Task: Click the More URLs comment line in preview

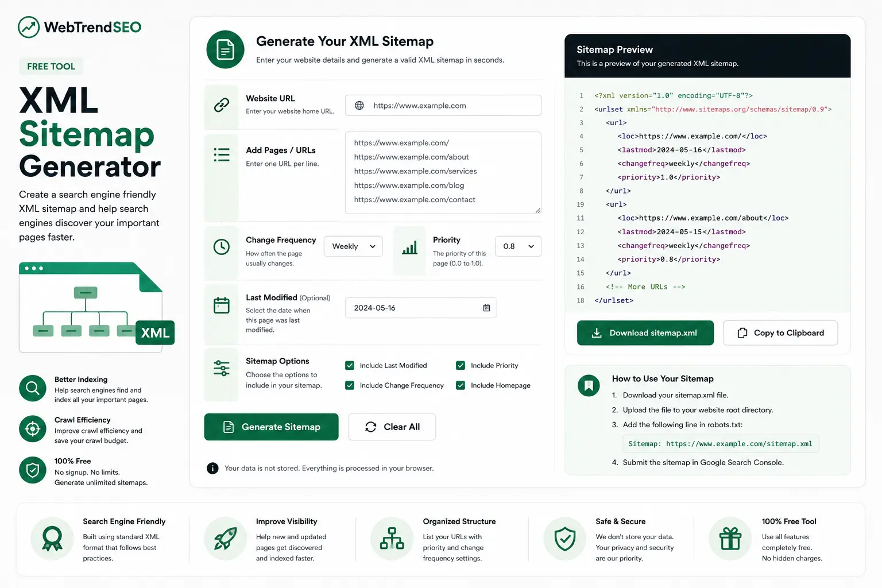Action: tap(645, 287)
